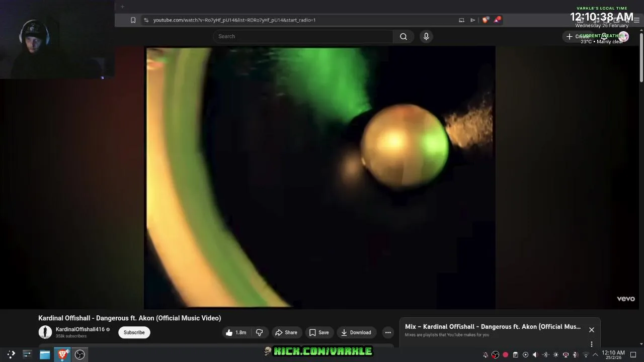Image resolution: width=644 pixels, height=362 pixels.
Task: Open volume control in system tray
Action: [x=535, y=355]
